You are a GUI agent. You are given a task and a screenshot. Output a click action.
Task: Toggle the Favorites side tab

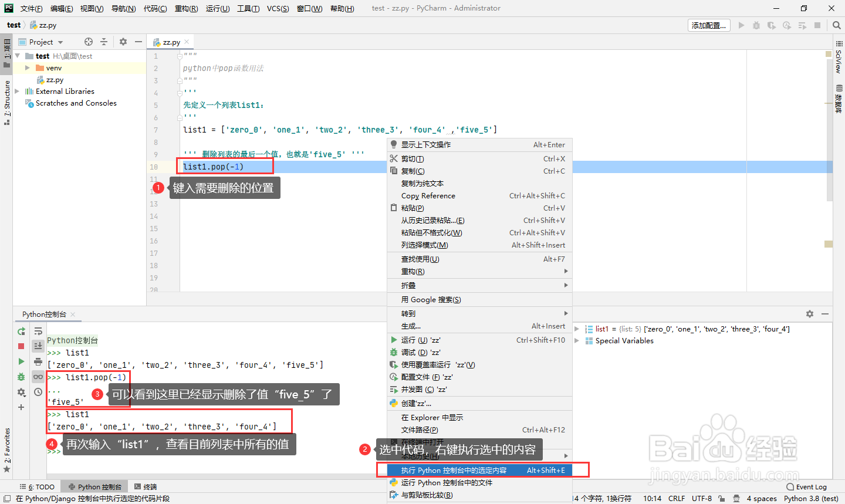pyautogui.click(x=6, y=450)
